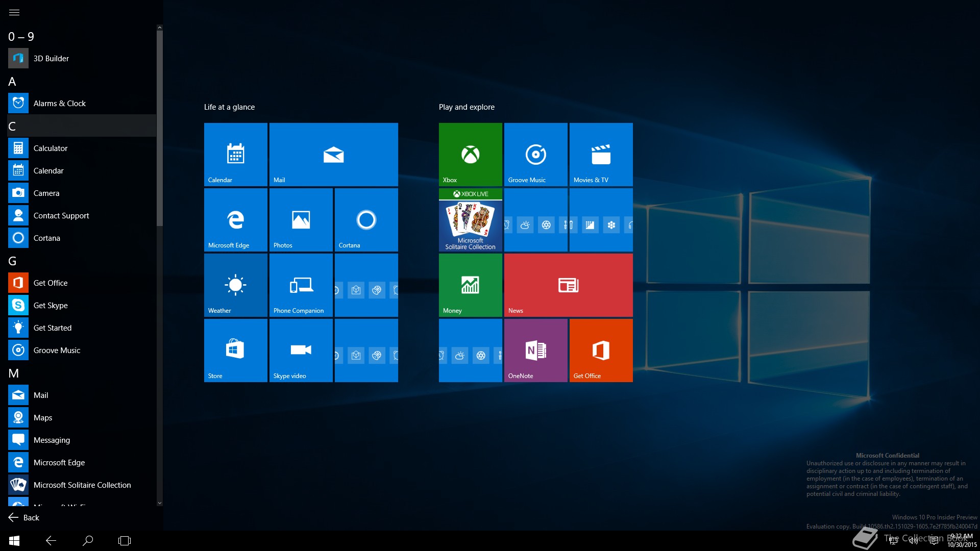Launch the Xbox tile
The height and width of the screenshot is (551, 980).
pos(471,155)
